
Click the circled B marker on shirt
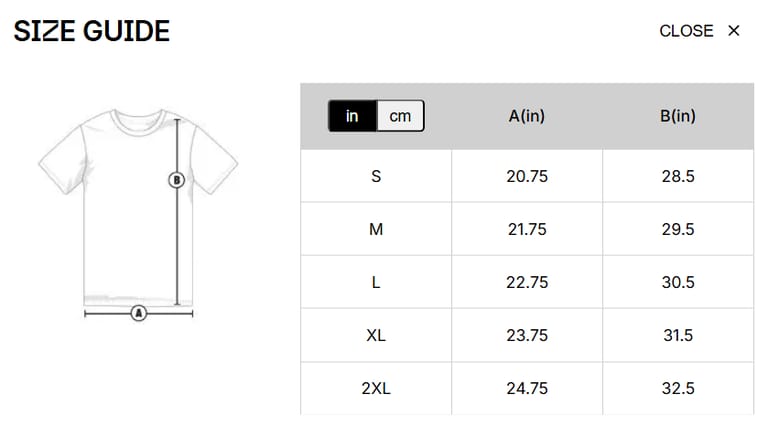tap(177, 180)
